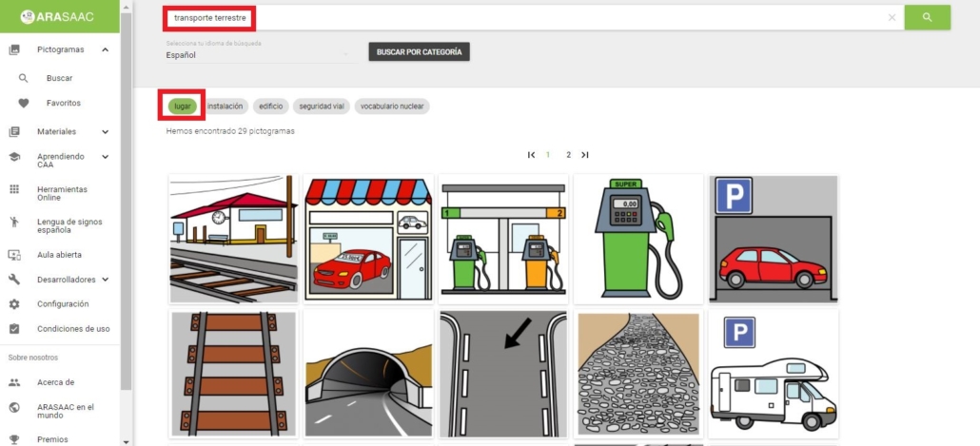This screenshot has height=446, width=980.
Task: Click the Configuración gear icon
Action: coord(14,304)
